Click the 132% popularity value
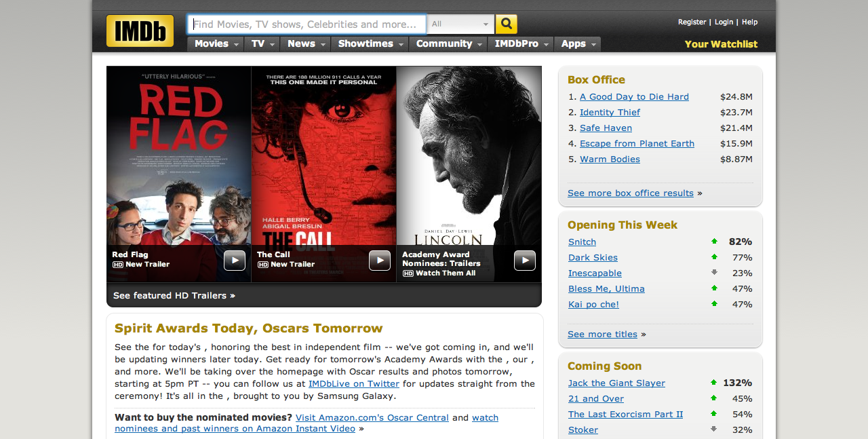Image resolution: width=868 pixels, height=439 pixels. point(738,383)
